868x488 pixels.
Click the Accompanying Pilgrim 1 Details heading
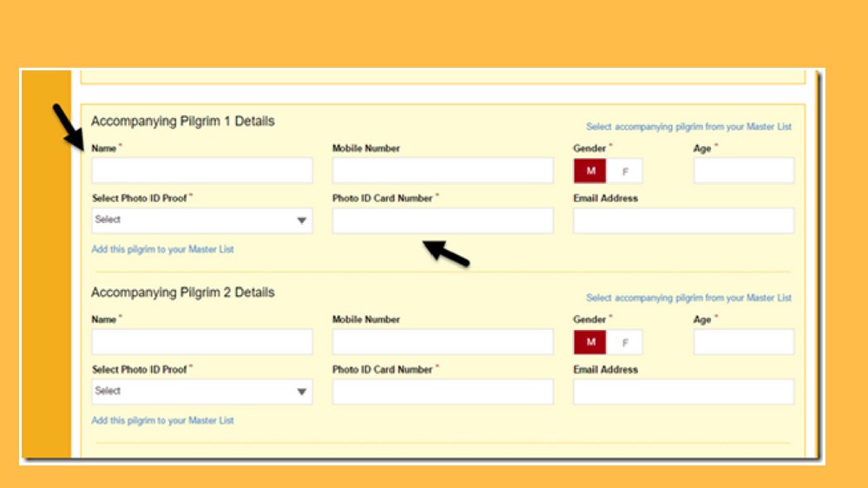click(182, 122)
